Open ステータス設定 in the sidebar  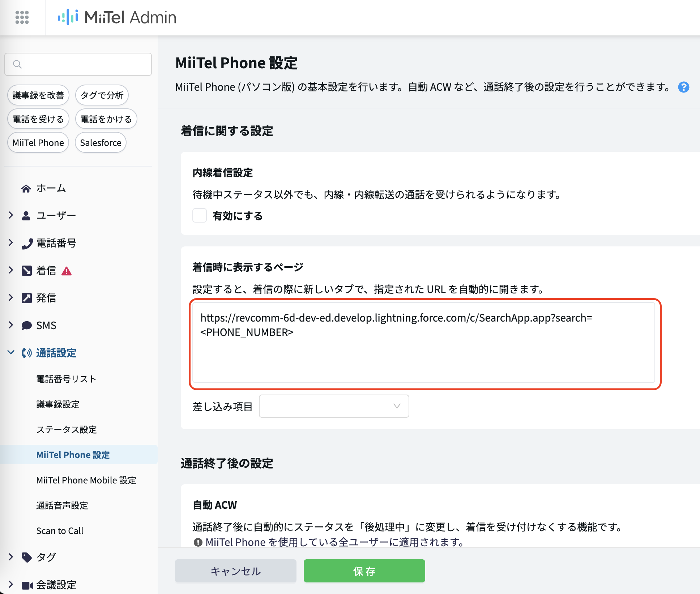[67, 430]
